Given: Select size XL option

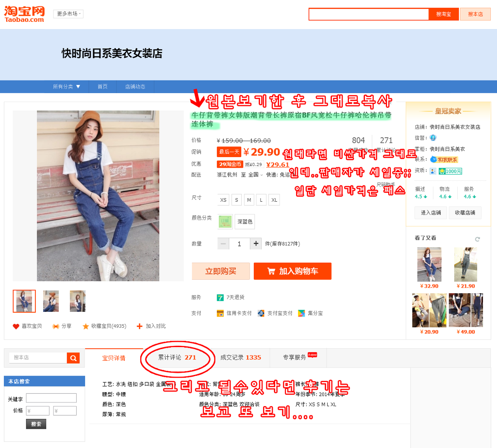Looking at the screenshot, I should click(x=274, y=200).
